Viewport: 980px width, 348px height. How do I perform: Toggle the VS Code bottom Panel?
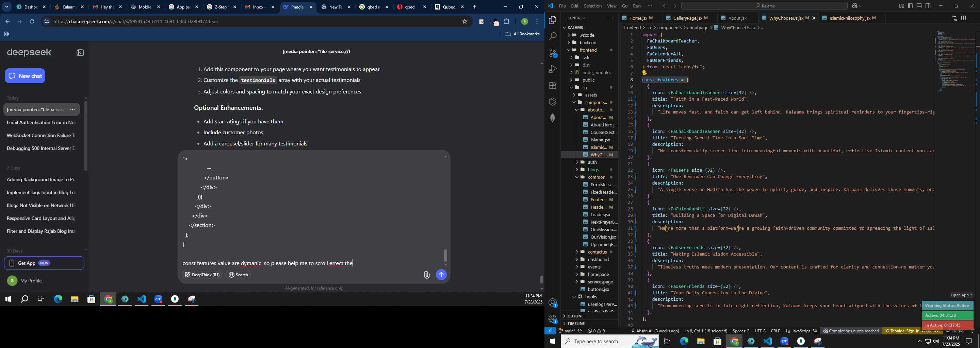coord(919,6)
